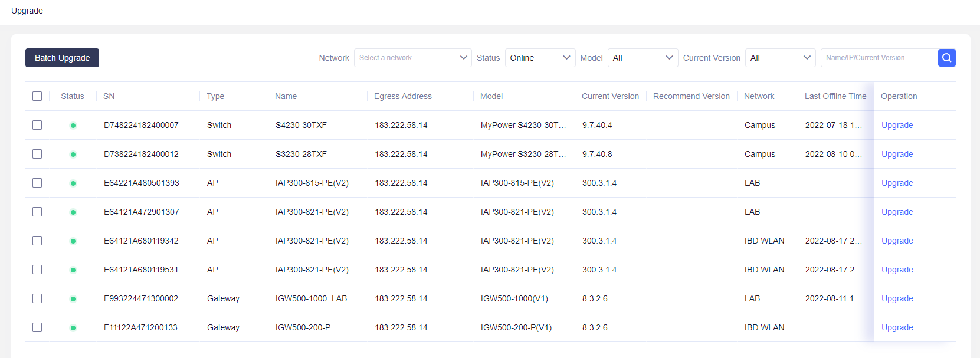Click name cell S4230-30TXF
This screenshot has width=980, height=358.
(301, 125)
